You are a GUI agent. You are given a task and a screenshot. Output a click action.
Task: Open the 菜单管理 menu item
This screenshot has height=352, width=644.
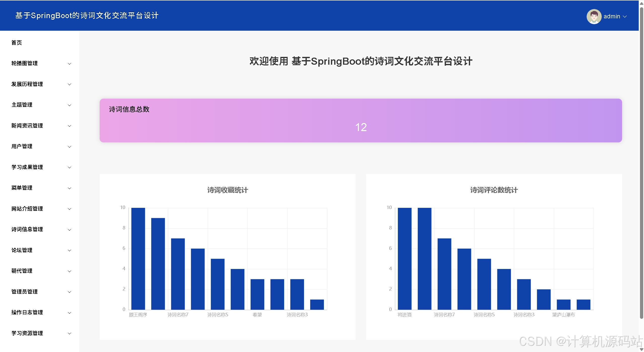point(40,188)
